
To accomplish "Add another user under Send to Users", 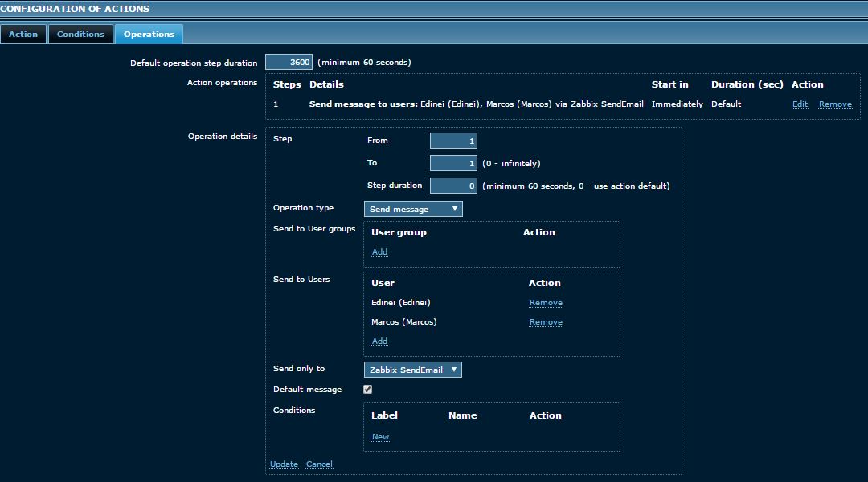I will [x=379, y=341].
